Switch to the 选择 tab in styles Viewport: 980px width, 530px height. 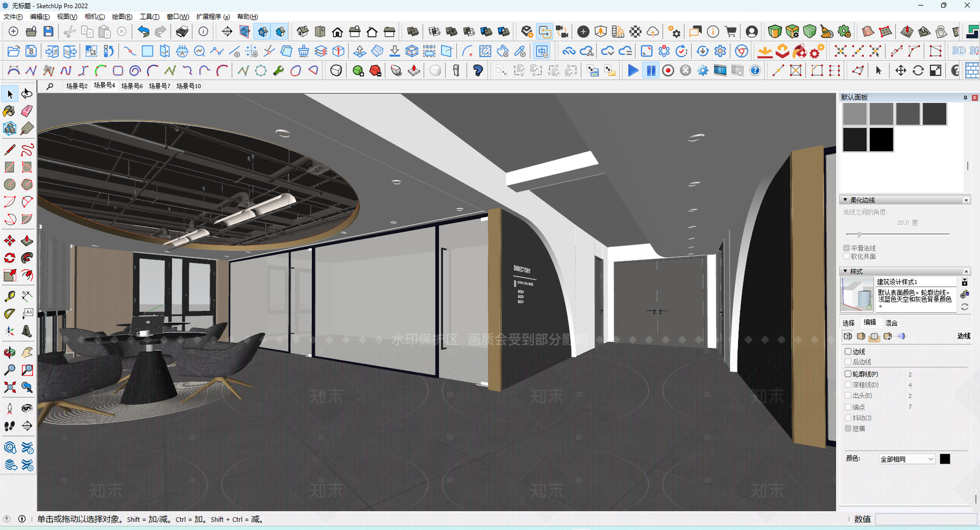click(848, 323)
